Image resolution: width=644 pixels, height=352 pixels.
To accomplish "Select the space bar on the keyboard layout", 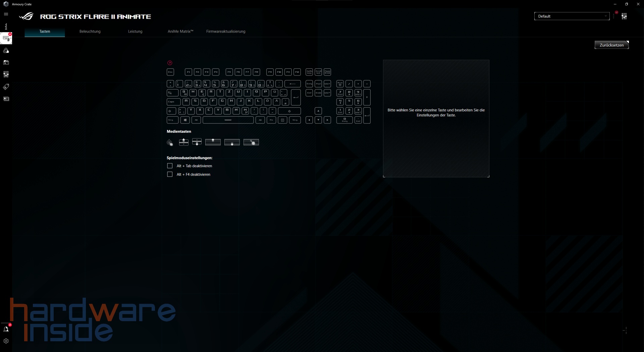I will [228, 120].
